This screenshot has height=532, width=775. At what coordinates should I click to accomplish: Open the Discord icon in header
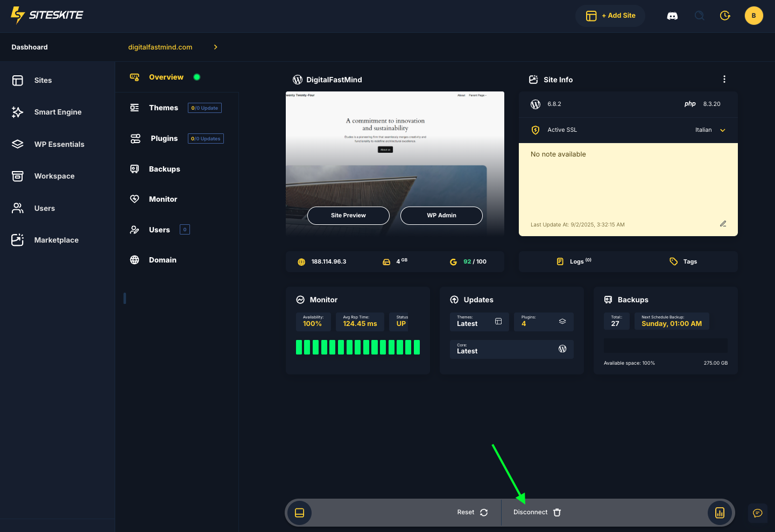[672, 16]
